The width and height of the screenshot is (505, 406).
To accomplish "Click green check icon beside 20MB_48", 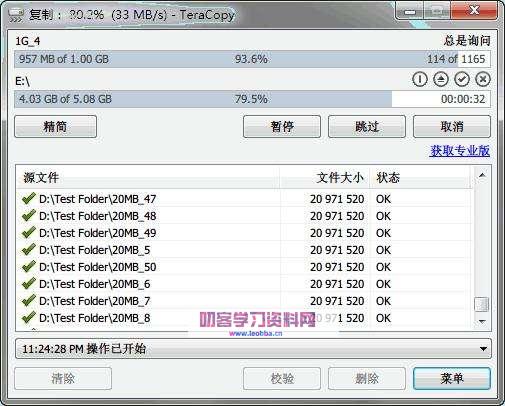I will click(x=29, y=215).
